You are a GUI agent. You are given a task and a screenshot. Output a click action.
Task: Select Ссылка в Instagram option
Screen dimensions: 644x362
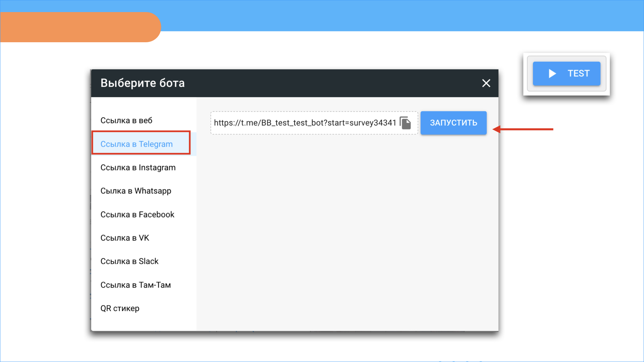click(x=144, y=168)
